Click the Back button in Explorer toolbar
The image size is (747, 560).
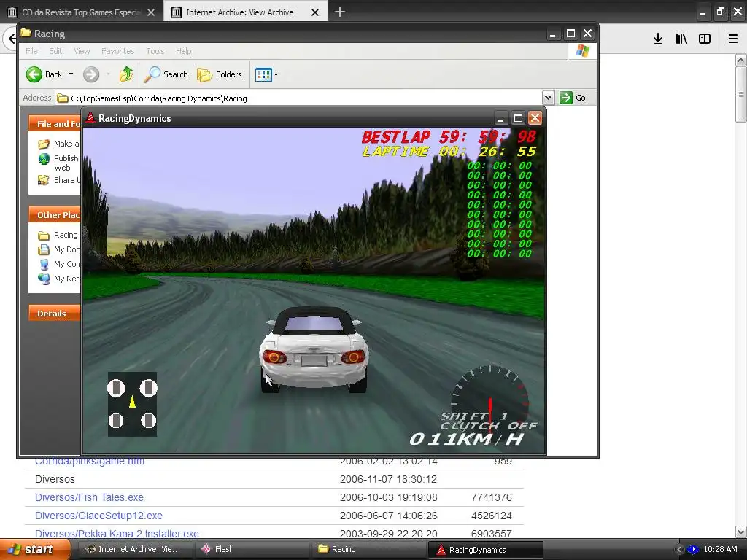coord(44,74)
